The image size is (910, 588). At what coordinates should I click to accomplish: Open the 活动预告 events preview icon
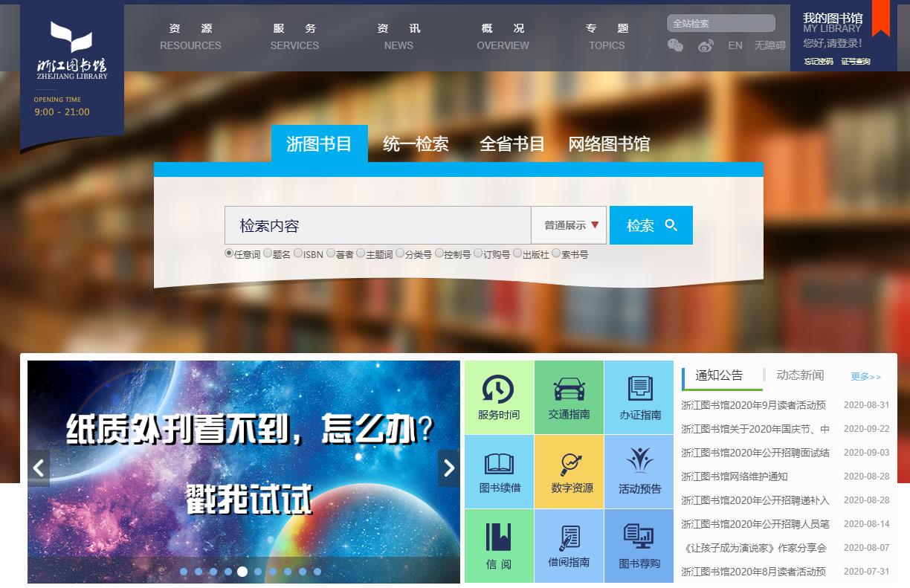pyautogui.click(x=639, y=471)
